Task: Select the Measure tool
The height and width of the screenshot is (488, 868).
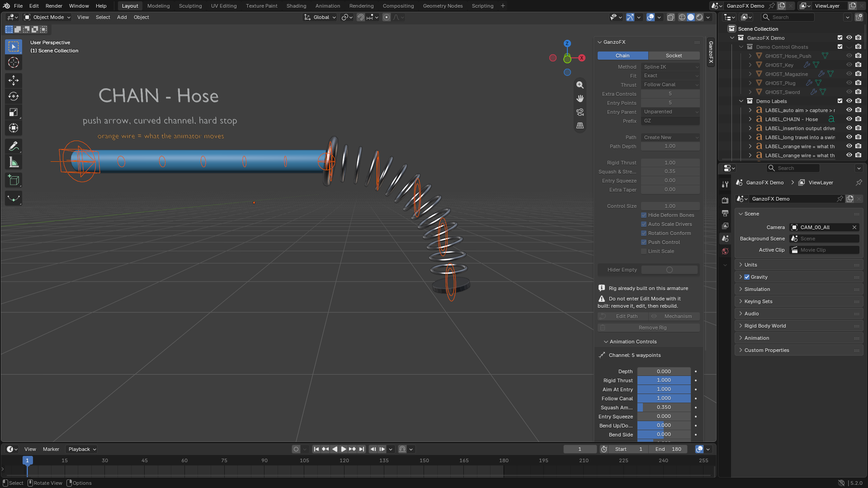Action: click(14, 162)
